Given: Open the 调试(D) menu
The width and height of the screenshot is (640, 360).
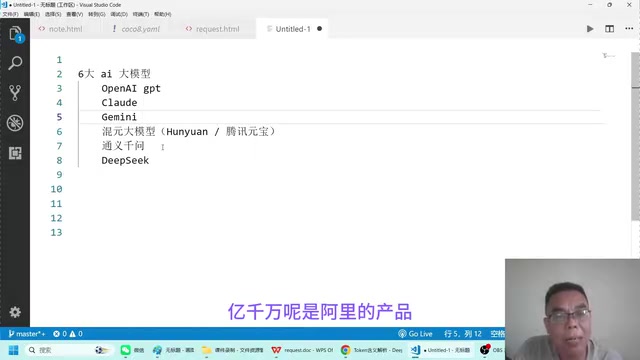Looking at the screenshot, I should [119, 14].
